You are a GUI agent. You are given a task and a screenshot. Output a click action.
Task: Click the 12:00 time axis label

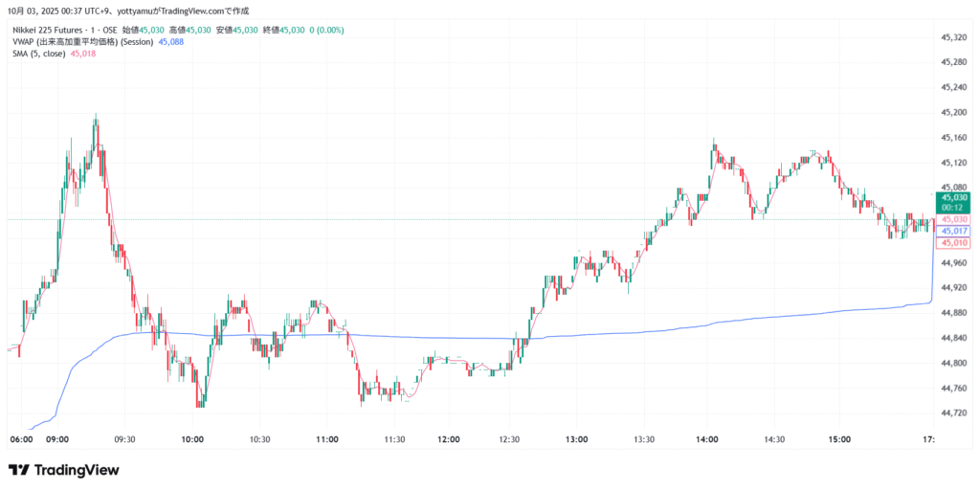click(448, 439)
